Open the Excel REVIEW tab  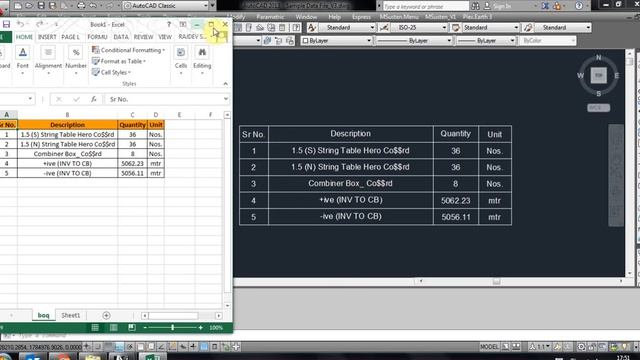(x=143, y=37)
